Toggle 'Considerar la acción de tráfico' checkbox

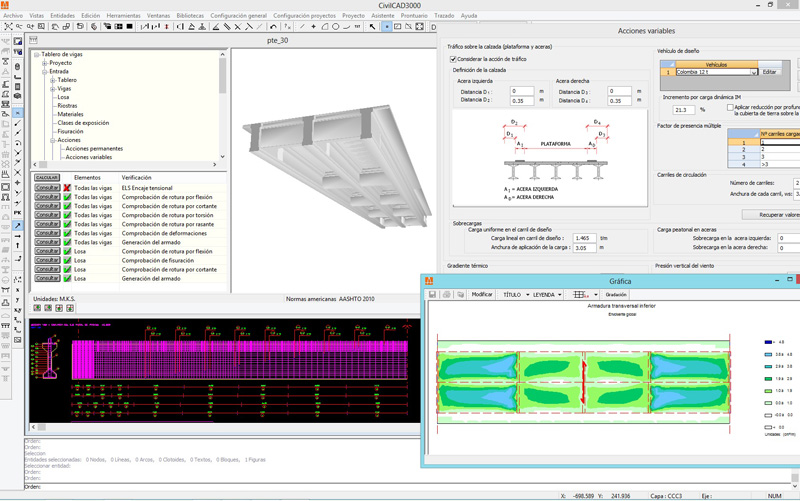point(453,59)
